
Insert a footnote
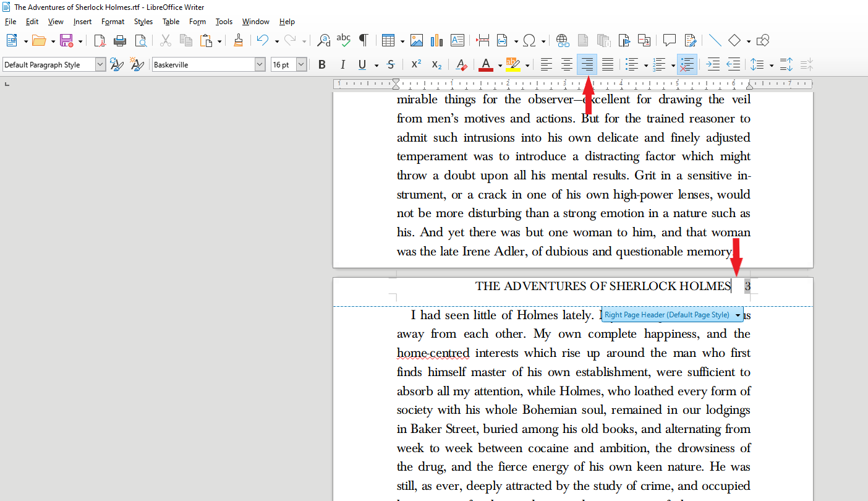(x=583, y=41)
